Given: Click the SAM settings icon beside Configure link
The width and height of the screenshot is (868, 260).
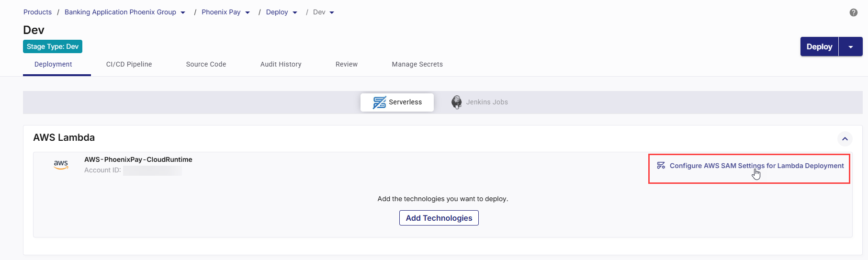Looking at the screenshot, I should click(x=661, y=166).
